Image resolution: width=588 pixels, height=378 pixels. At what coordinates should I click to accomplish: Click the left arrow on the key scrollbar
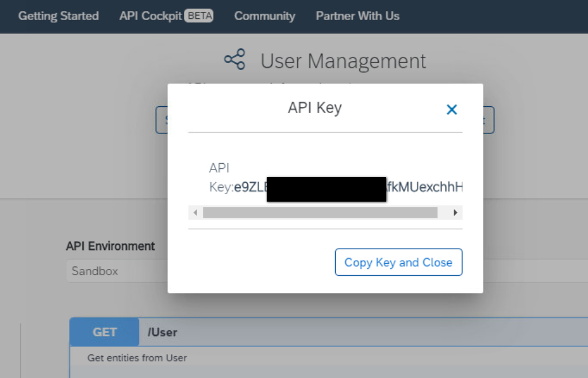195,212
